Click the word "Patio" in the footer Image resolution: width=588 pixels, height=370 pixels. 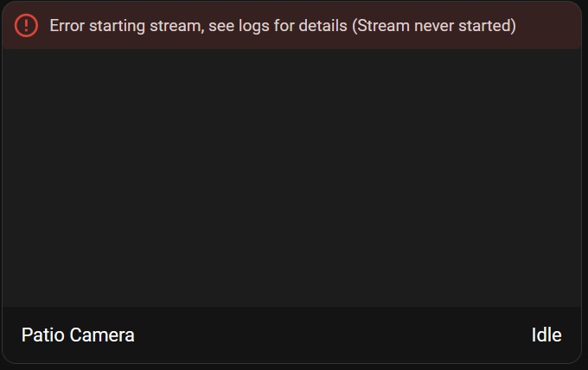[x=40, y=335]
